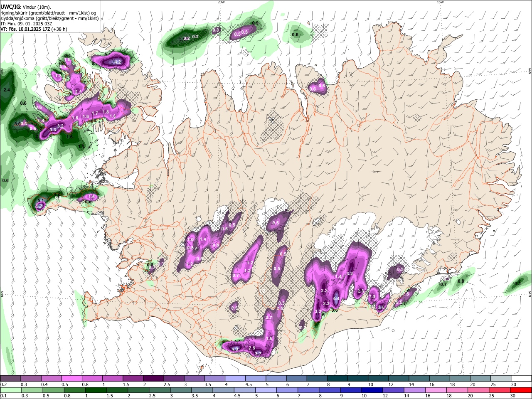Click the 0.4 label in the upper legend
The width and height of the screenshot is (532, 399).
click(44, 384)
